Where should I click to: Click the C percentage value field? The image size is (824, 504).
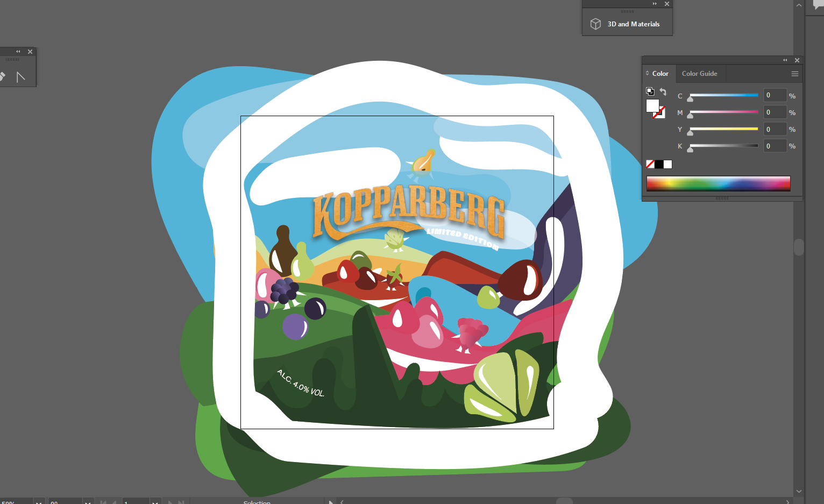[x=775, y=95]
